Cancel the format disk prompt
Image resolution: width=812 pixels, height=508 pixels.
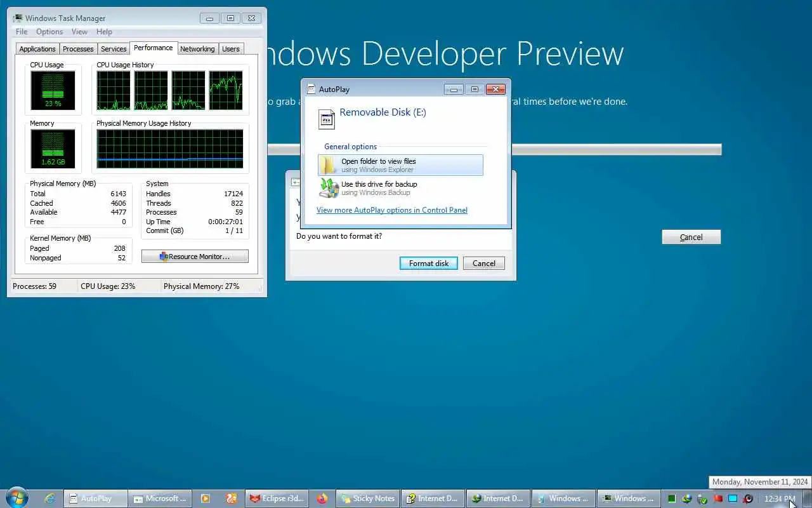[484, 264]
